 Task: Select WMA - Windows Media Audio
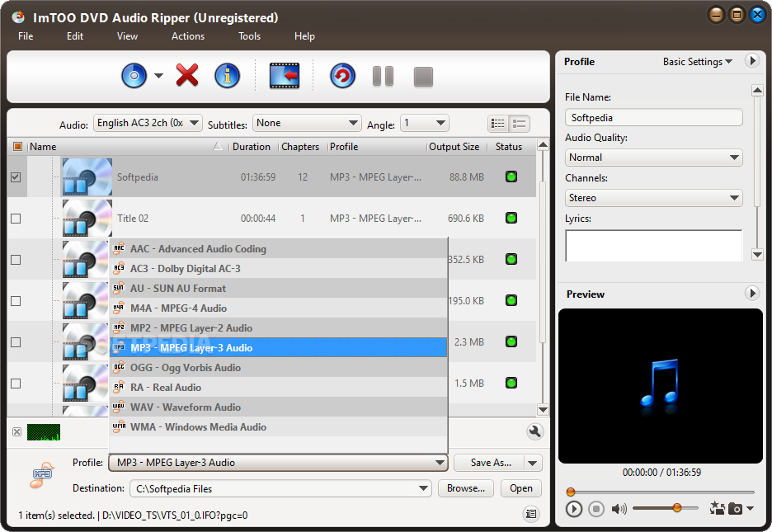pyautogui.click(x=278, y=426)
